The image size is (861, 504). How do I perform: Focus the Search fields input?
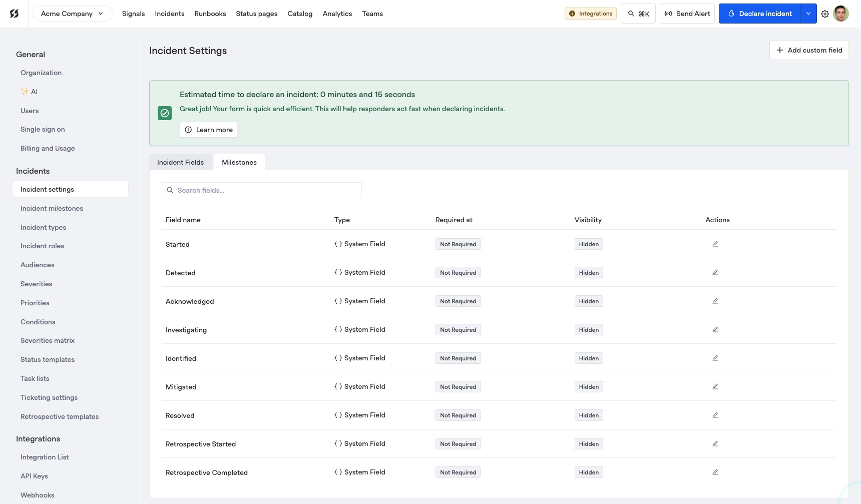click(x=262, y=190)
